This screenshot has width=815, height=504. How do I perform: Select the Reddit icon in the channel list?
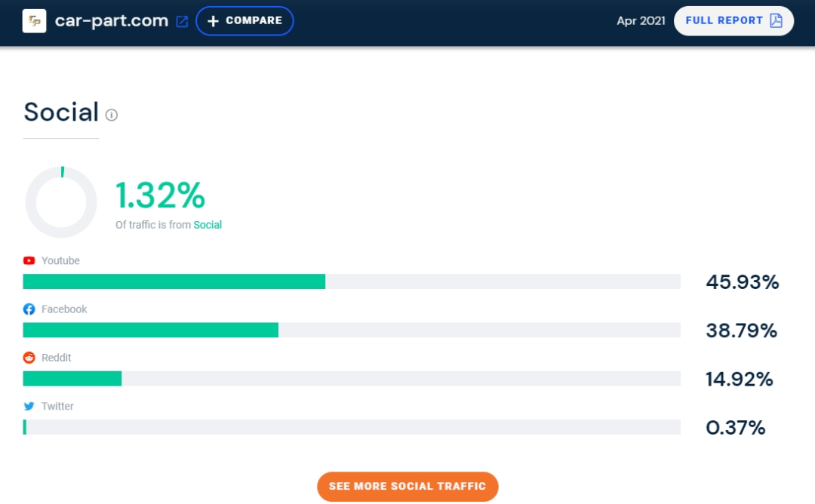pyautogui.click(x=29, y=358)
